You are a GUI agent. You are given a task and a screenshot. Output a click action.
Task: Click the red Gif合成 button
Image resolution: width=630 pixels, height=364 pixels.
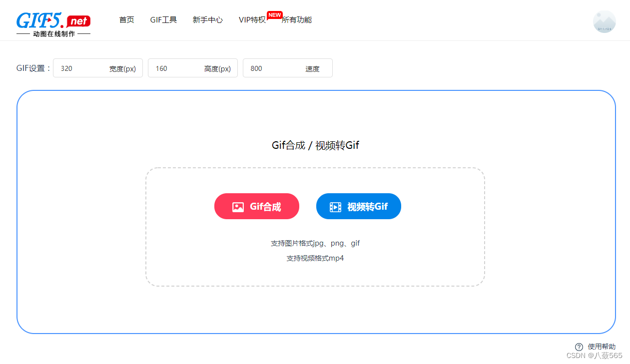pyautogui.click(x=257, y=206)
